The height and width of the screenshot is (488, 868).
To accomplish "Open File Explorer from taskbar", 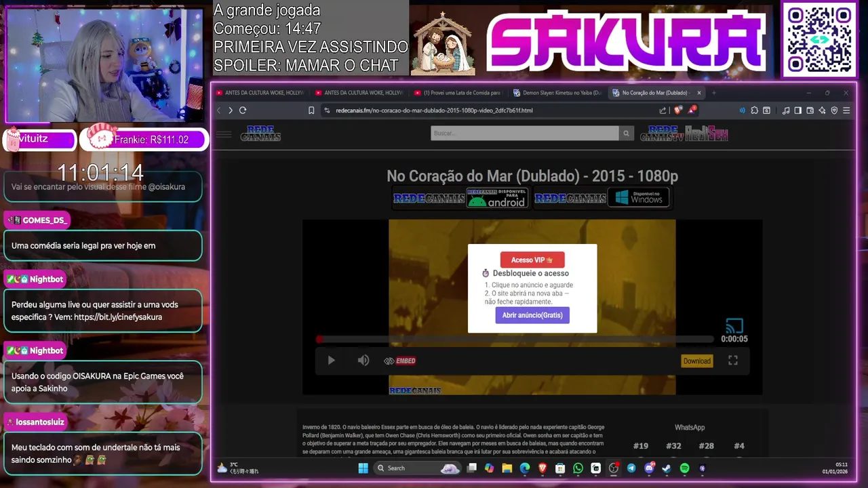I will [507, 468].
